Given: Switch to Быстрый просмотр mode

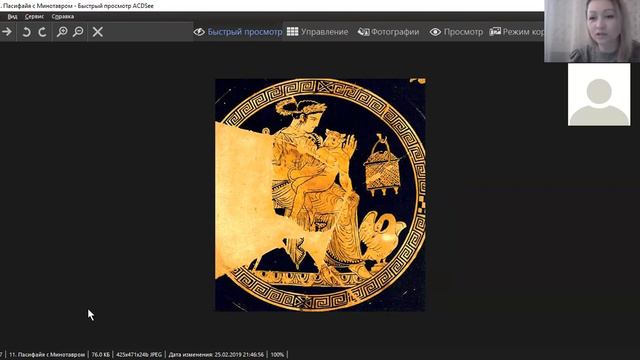Looking at the screenshot, I should click(238, 32).
